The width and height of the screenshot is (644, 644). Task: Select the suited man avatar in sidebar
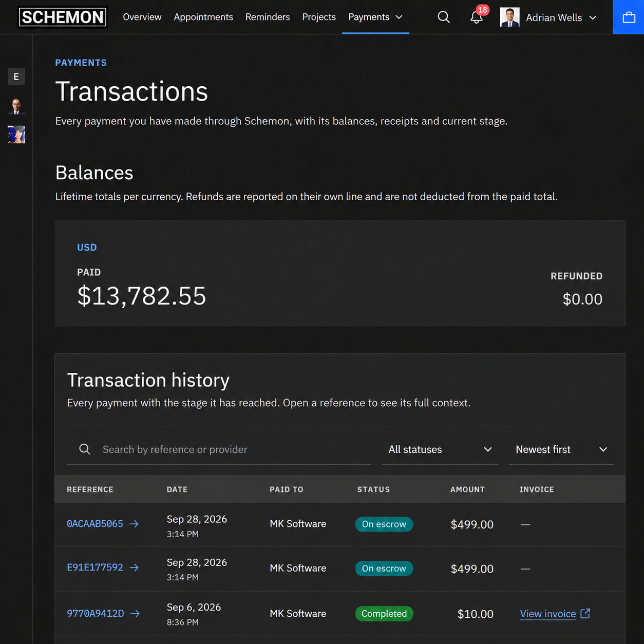coord(16,106)
